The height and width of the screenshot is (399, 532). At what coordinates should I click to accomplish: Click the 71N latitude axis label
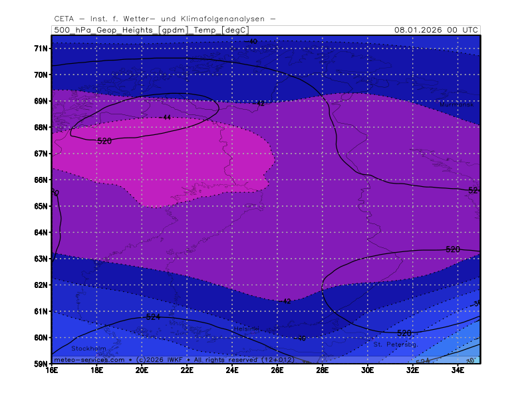41,49
